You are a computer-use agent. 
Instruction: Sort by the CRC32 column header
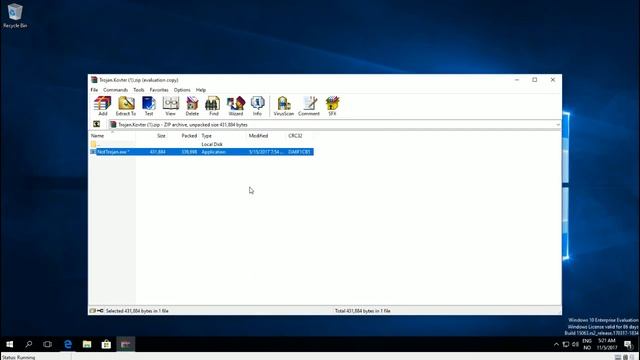tap(295, 136)
